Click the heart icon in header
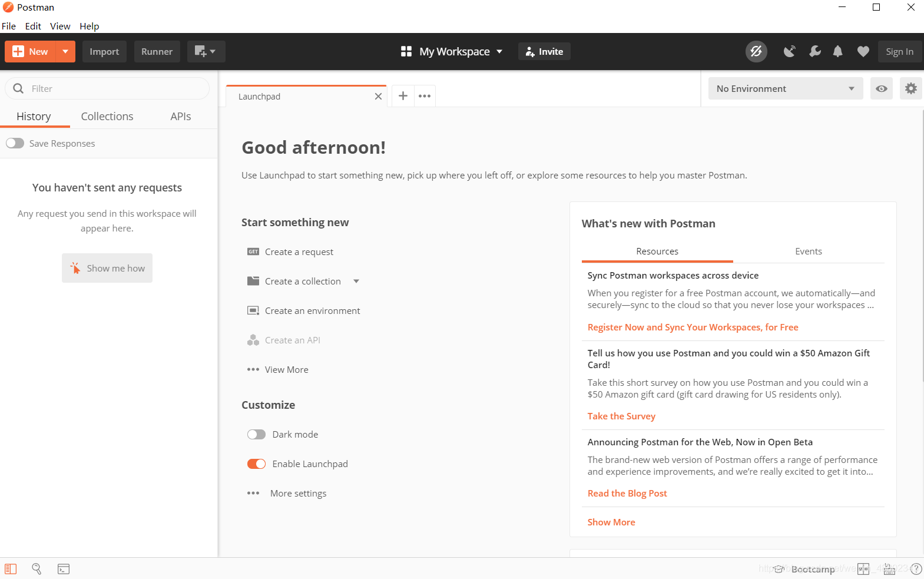This screenshot has height=579, width=924. (x=863, y=51)
